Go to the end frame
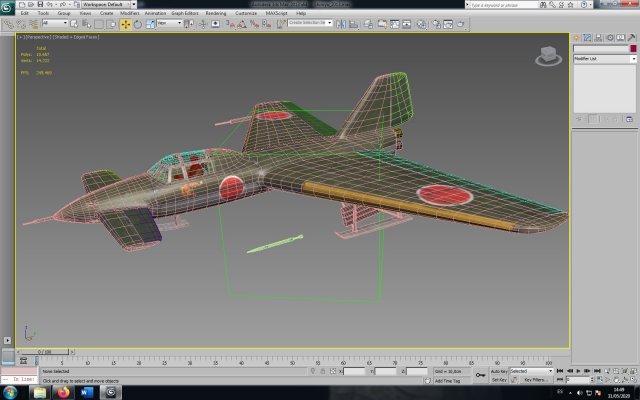The image size is (640, 400). coord(597,371)
